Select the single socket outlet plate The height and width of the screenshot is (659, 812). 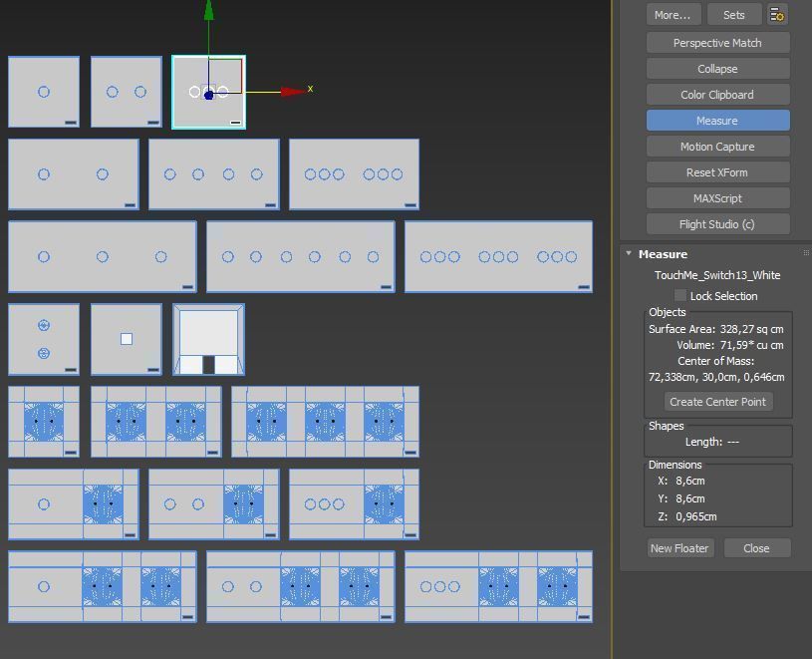point(44,422)
